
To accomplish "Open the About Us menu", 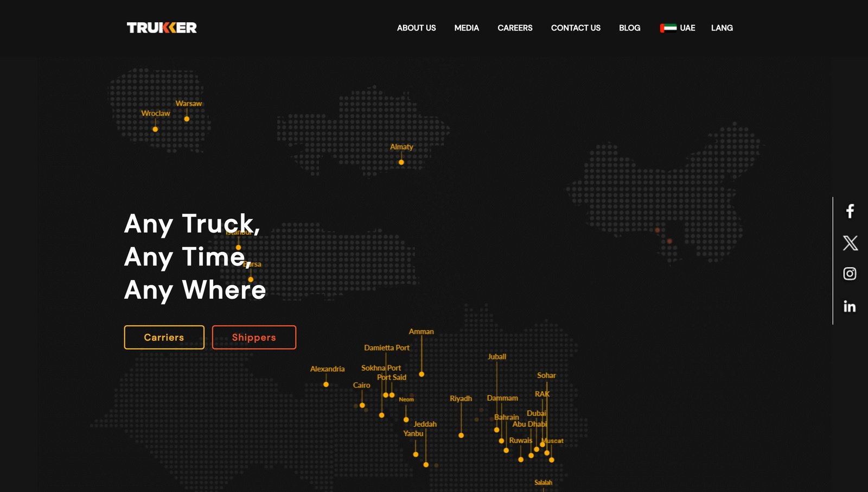I will [416, 28].
